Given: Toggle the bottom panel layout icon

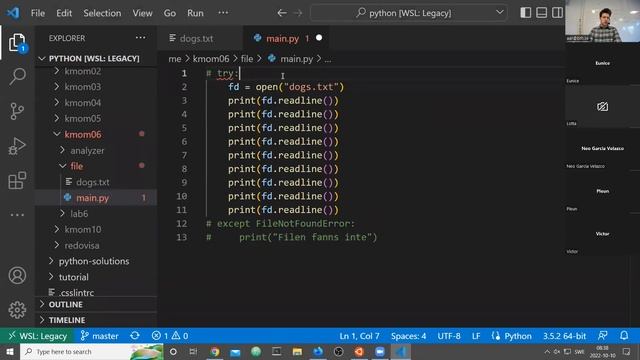Looking at the screenshot, I should pyautogui.click(x=542, y=13).
